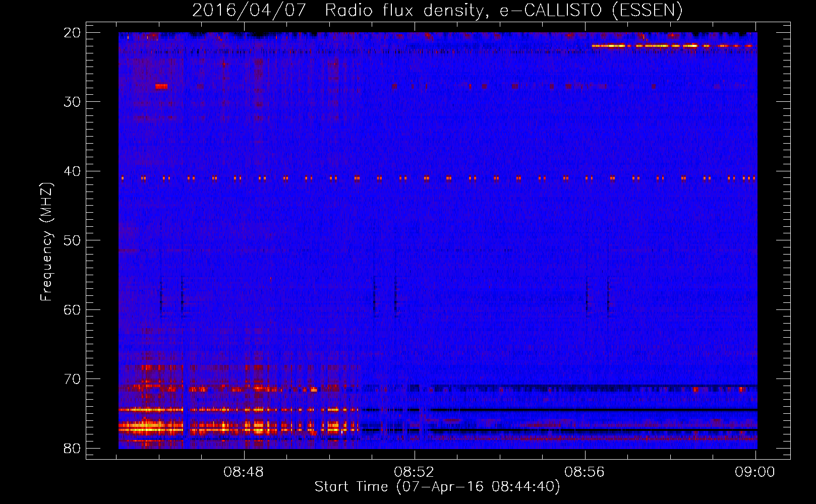Click the 'Frequency (MHZ)' axis label
The image size is (816, 504).
tap(46, 241)
